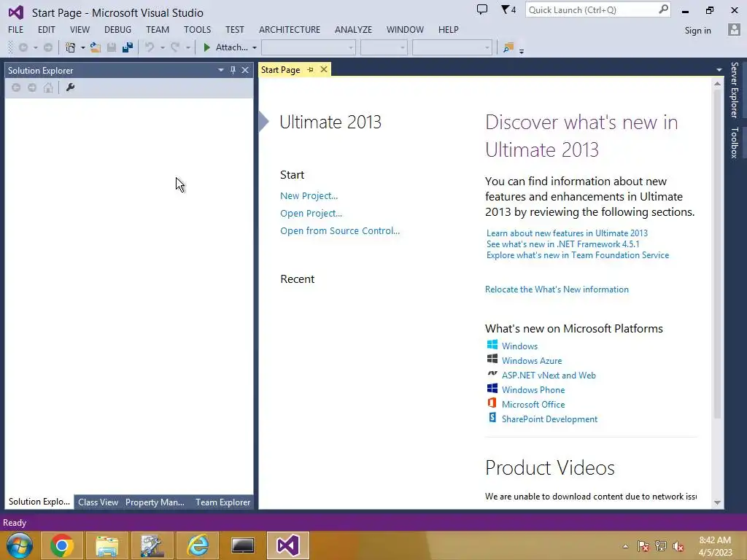Click the Redo toolbar icon

175,47
